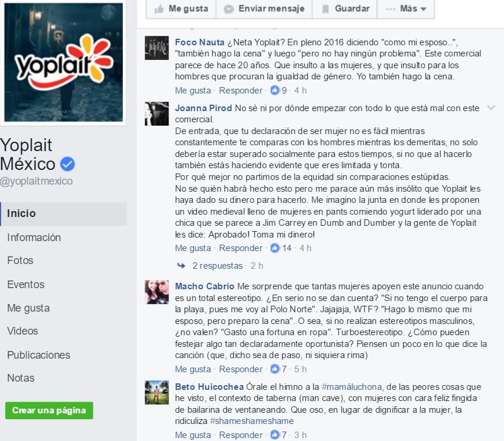Go to the Videos section in sidebar
This screenshot has height=441, width=504.
22,331
